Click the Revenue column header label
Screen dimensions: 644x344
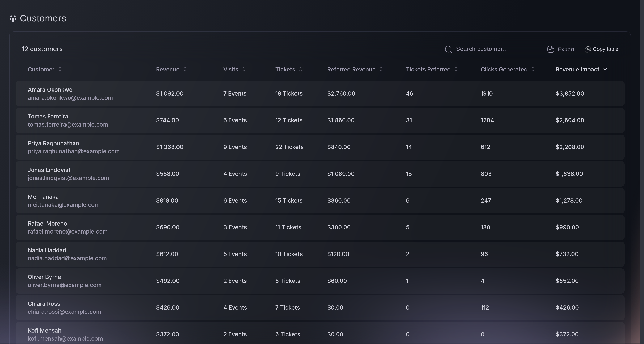tap(168, 69)
